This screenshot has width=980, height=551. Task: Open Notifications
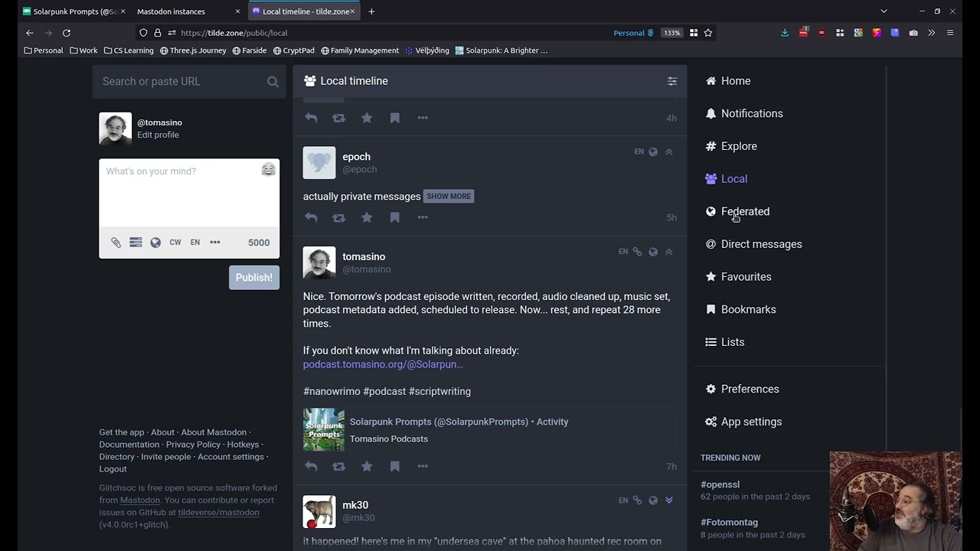tap(744, 113)
